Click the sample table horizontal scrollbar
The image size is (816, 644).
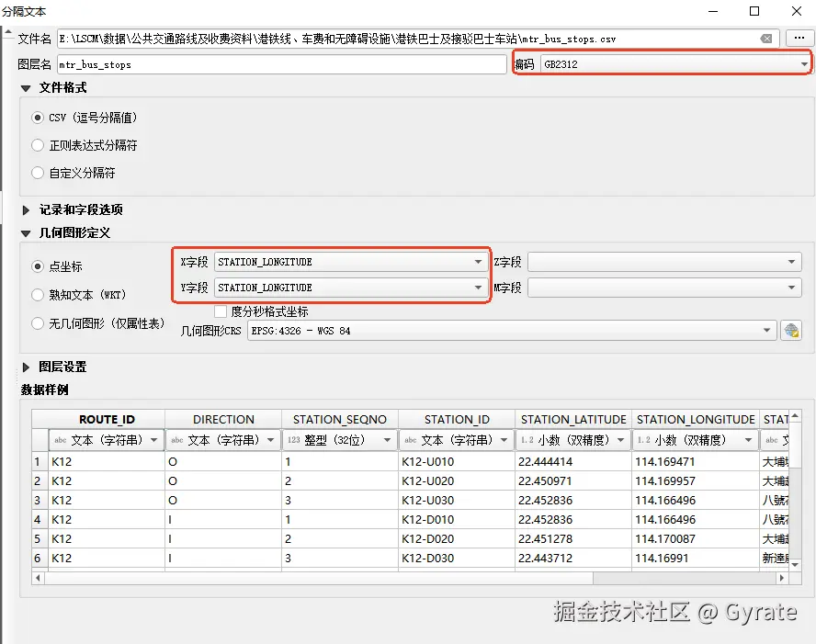point(319,578)
